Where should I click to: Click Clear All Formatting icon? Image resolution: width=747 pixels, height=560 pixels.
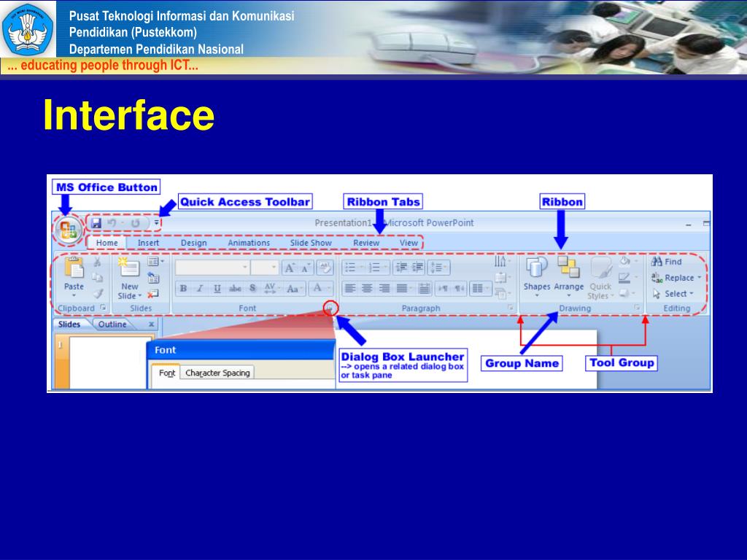click(x=325, y=268)
